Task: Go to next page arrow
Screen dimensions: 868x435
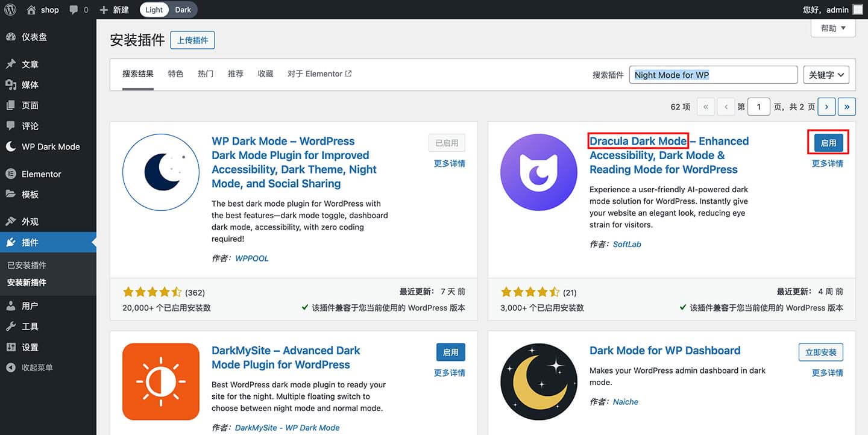Action: [x=826, y=107]
